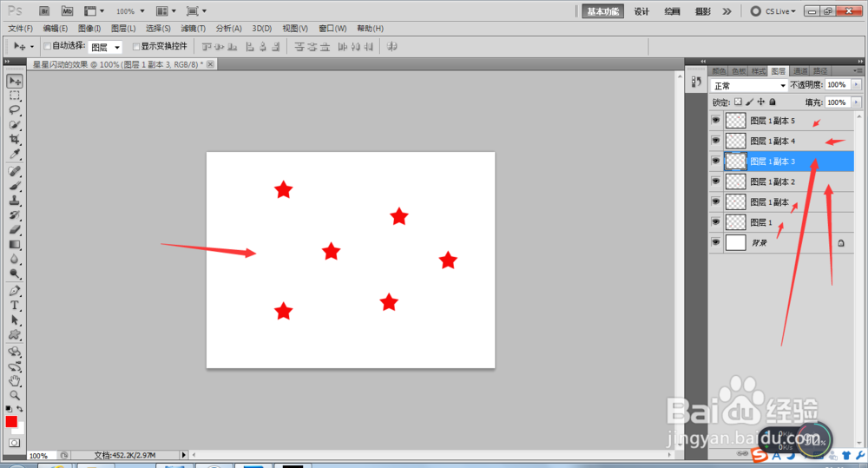Select the Clone Stamp tool
868x468 pixels.
pyautogui.click(x=15, y=201)
